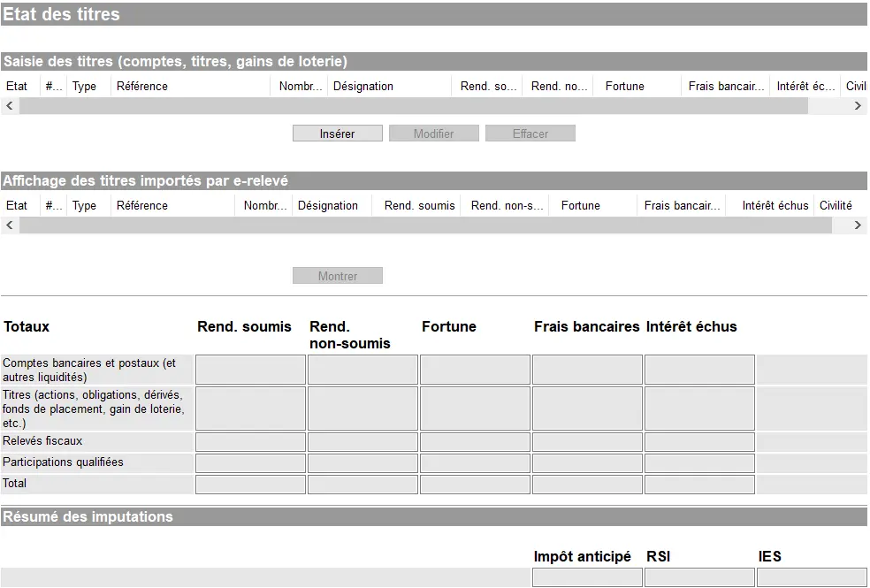870x588 pixels.
Task: Click the Frais bancaires field for Participations qualifiées
Action: click(586, 462)
